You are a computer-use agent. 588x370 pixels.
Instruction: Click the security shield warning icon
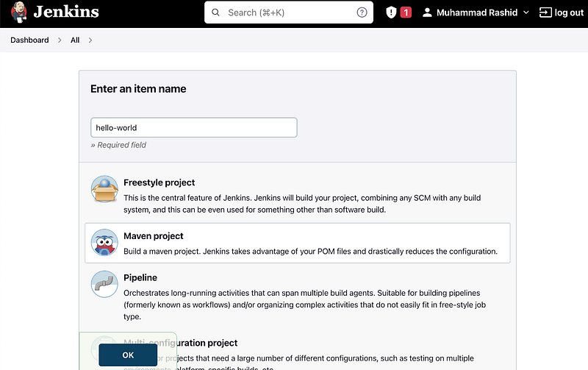(392, 13)
